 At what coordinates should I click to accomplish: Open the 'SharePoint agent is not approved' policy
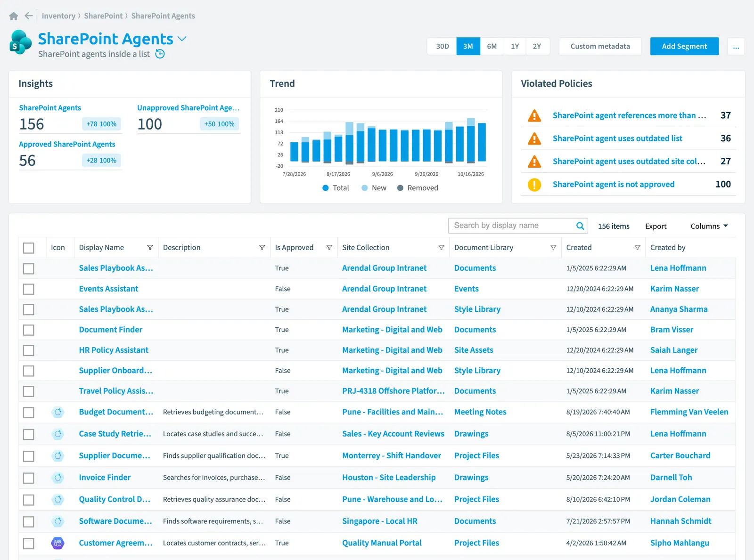[613, 184]
